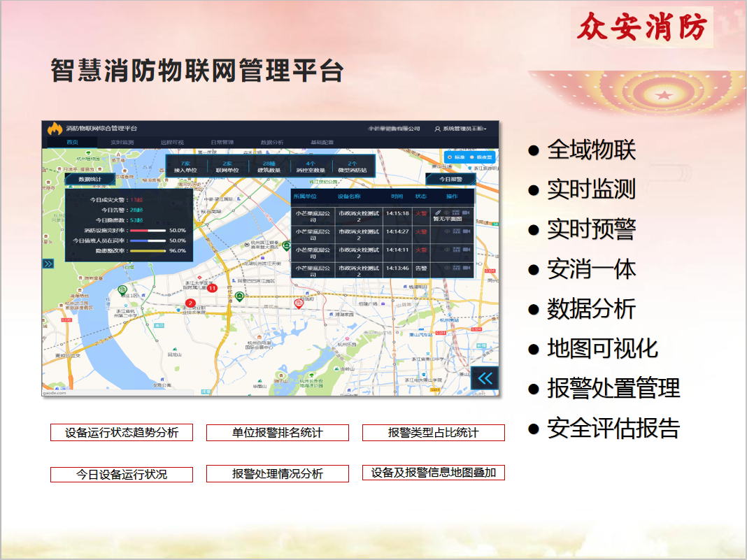The width and height of the screenshot is (747, 560).
Task: Click the 安全评估报告 bullet text
Action: tap(613, 428)
